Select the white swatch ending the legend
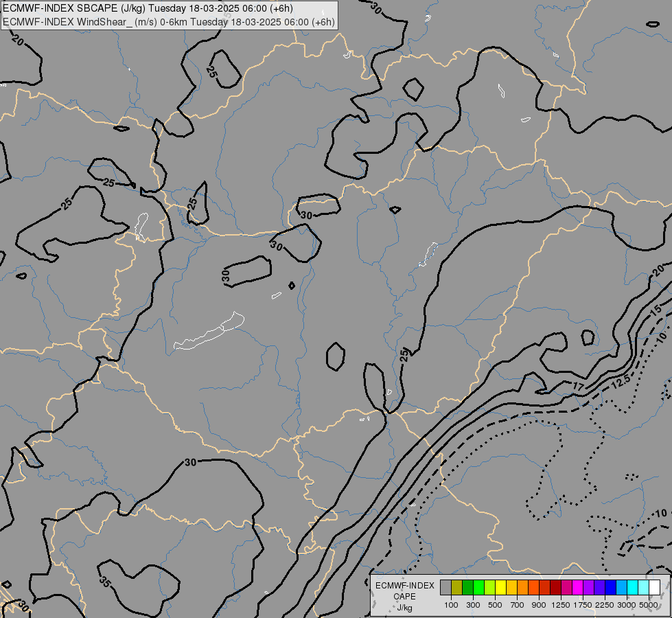The height and width of the screenshot is (618, 672). (x=654, y=588)
